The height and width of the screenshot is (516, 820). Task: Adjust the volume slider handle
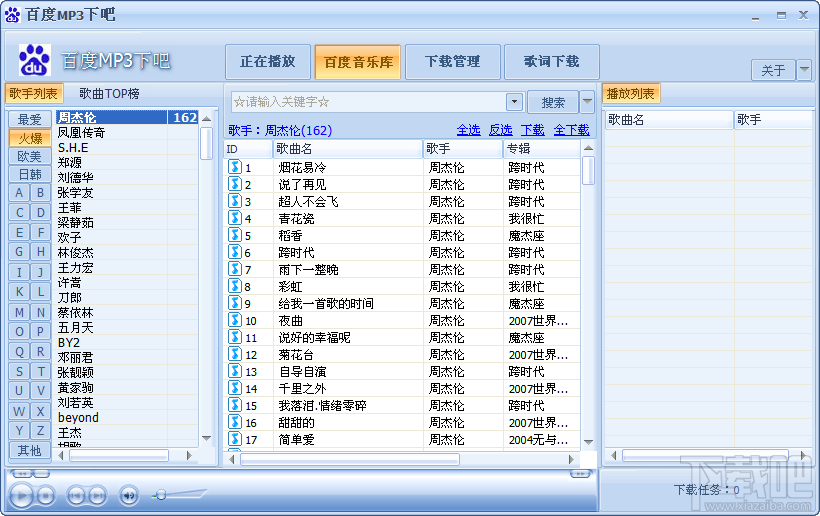point(162,495)
